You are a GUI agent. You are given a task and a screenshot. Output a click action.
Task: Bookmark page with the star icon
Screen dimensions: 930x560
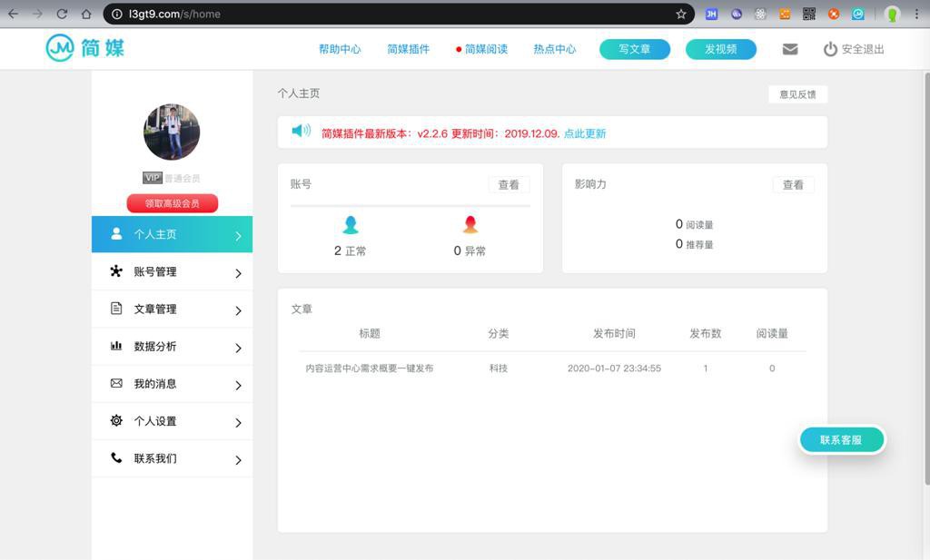pos(681,14)
